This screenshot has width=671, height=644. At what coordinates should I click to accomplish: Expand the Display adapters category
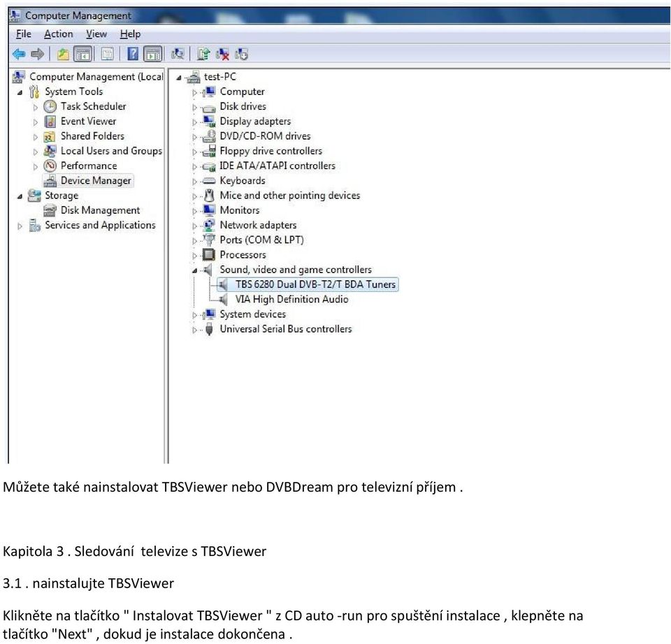point(194,122)
